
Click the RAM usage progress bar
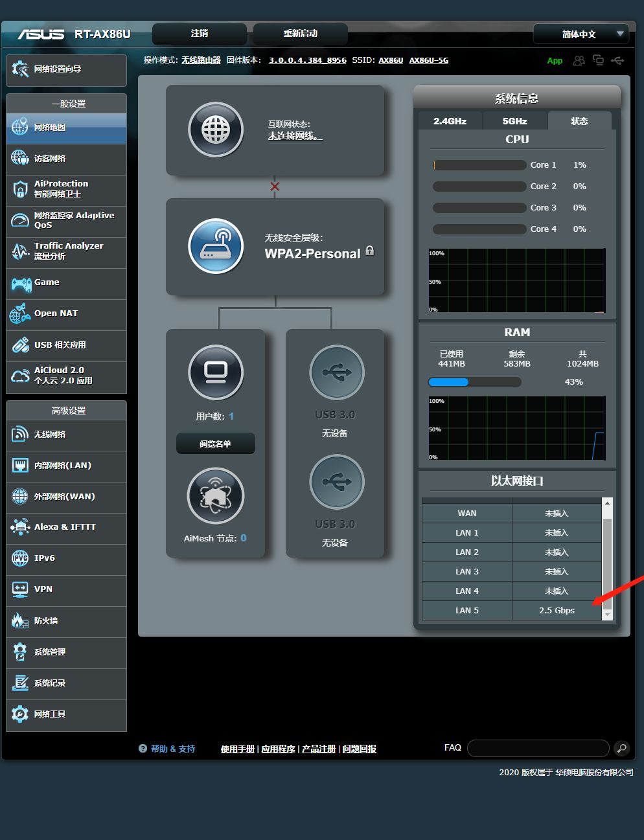(x=475, y=382)
